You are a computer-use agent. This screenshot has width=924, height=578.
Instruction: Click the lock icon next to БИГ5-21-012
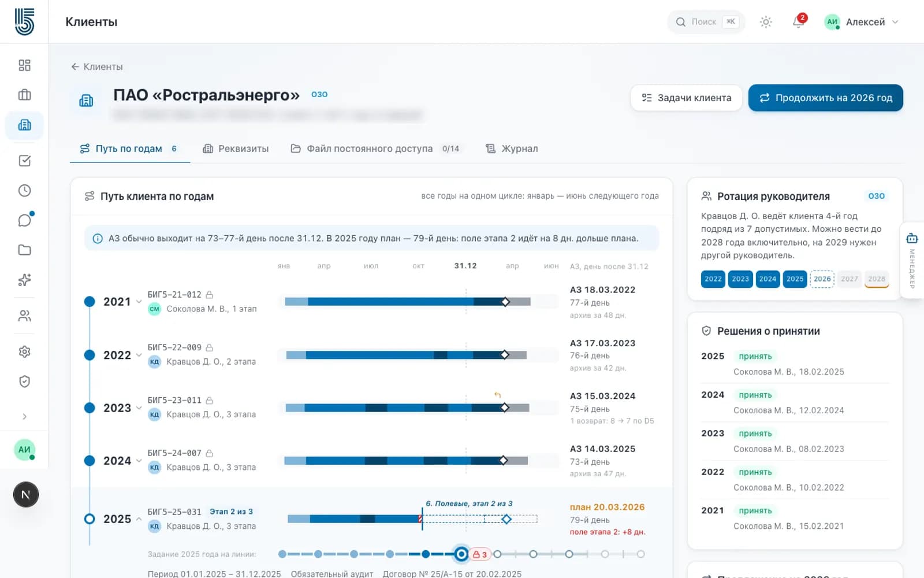point(210,295)
